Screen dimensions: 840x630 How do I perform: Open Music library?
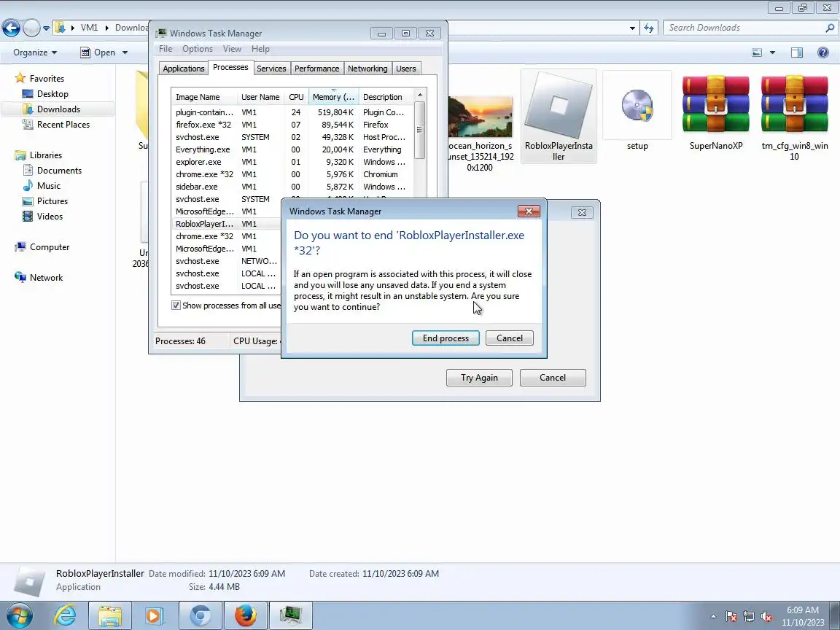pos(48,186)
